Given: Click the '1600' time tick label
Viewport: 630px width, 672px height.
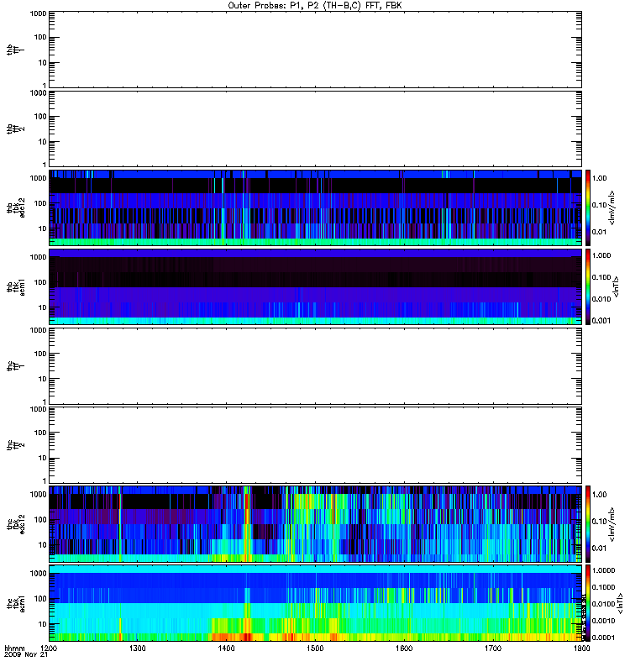Looking at the screenshot, I should pyautogui.click(x=404, y=648).
